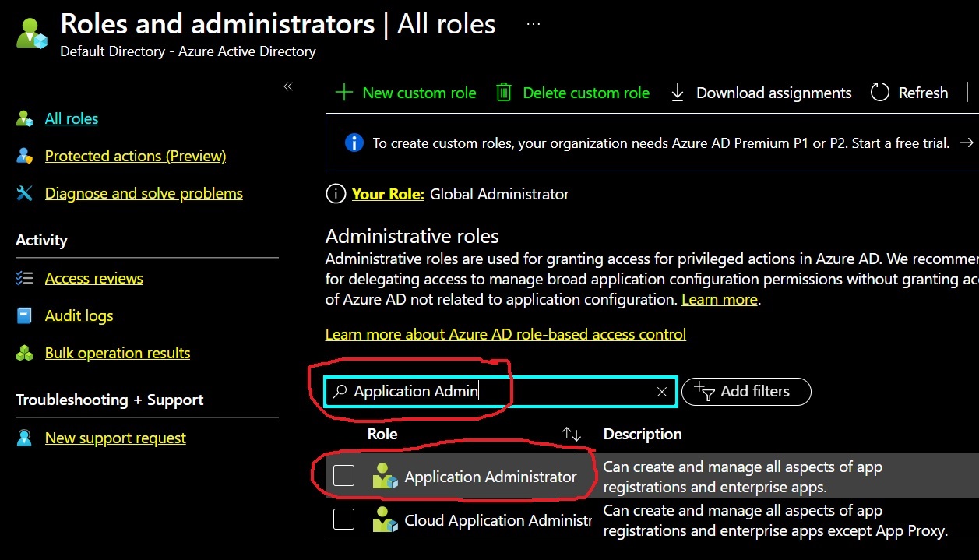
Task: Click the Application Administrator role icon
Action: pos(385,476)
